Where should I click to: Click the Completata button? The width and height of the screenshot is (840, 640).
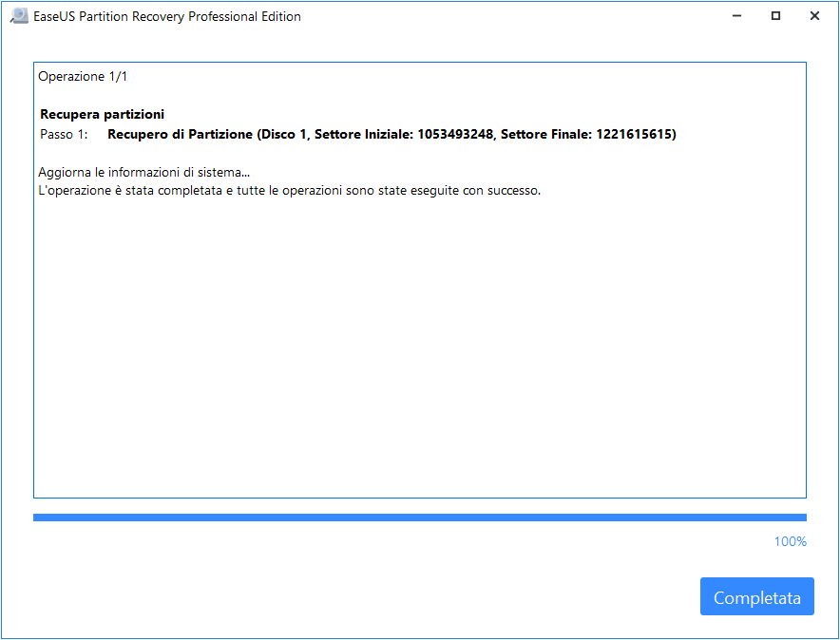point(757,596)
